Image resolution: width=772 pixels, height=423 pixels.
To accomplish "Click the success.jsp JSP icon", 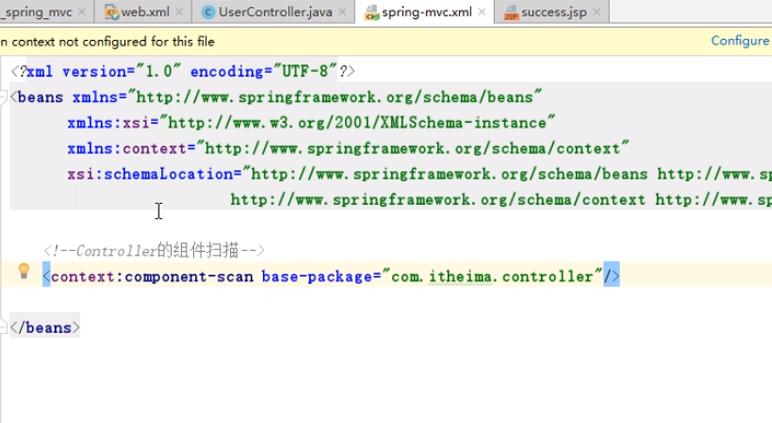I will point(511,13).
